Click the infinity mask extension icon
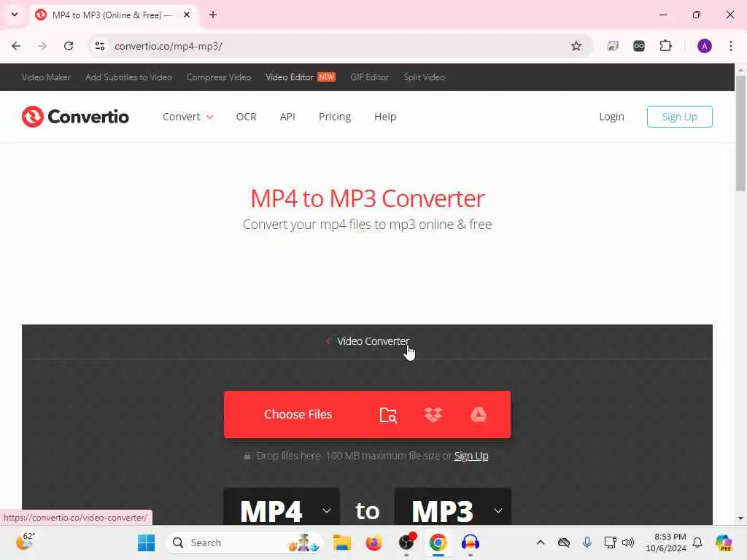The height and width of the screenshot is (560, 747). (x=639, y=46)
